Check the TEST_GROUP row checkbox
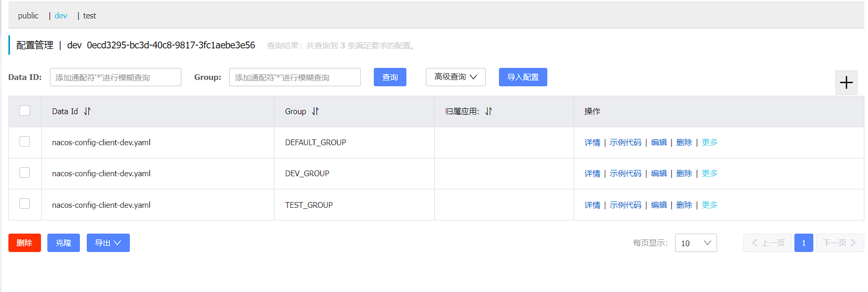868x292 pixels. (x=25, y=204)
